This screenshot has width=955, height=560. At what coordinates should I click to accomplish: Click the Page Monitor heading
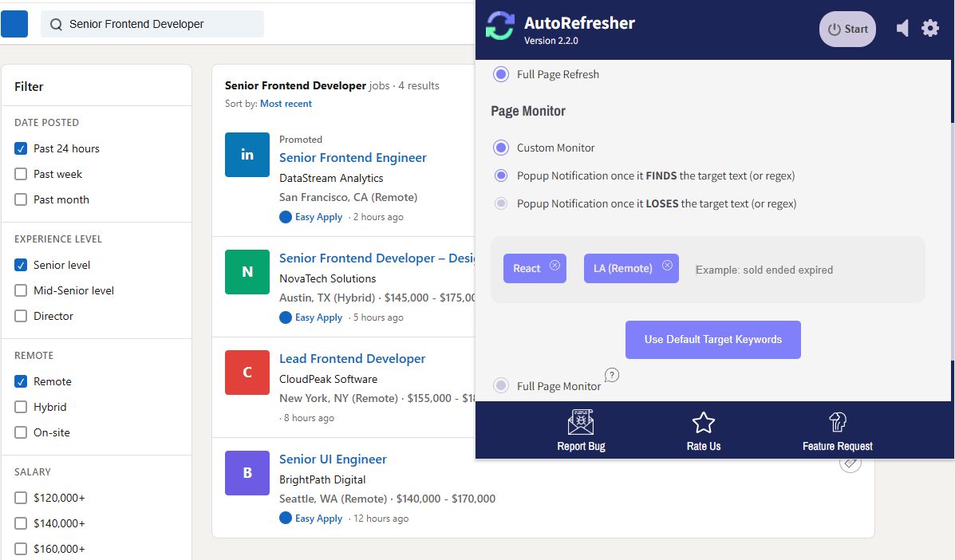coord(528,112)
